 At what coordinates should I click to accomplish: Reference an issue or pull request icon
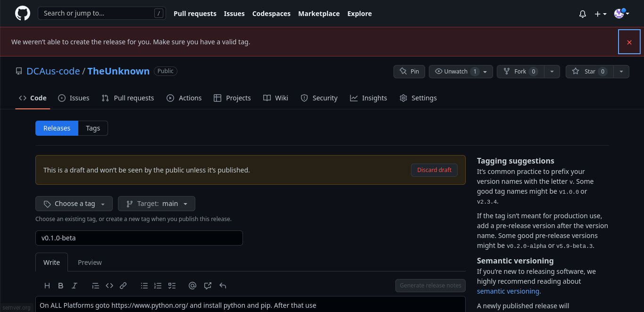pyautogui.click(x=208, y=286)
